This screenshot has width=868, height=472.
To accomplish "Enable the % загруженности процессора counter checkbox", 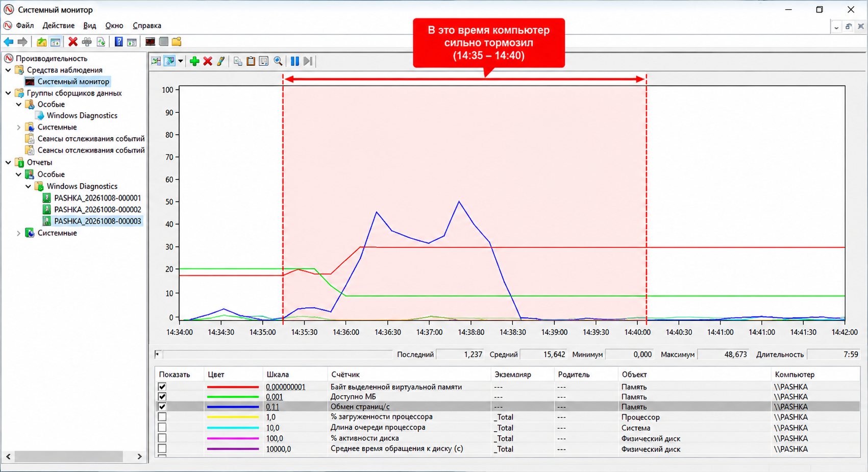I will pyautogui.click(x=162, y=417).
